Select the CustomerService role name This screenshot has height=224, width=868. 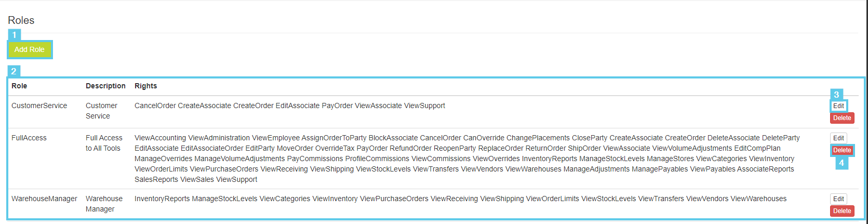[39, 106]
